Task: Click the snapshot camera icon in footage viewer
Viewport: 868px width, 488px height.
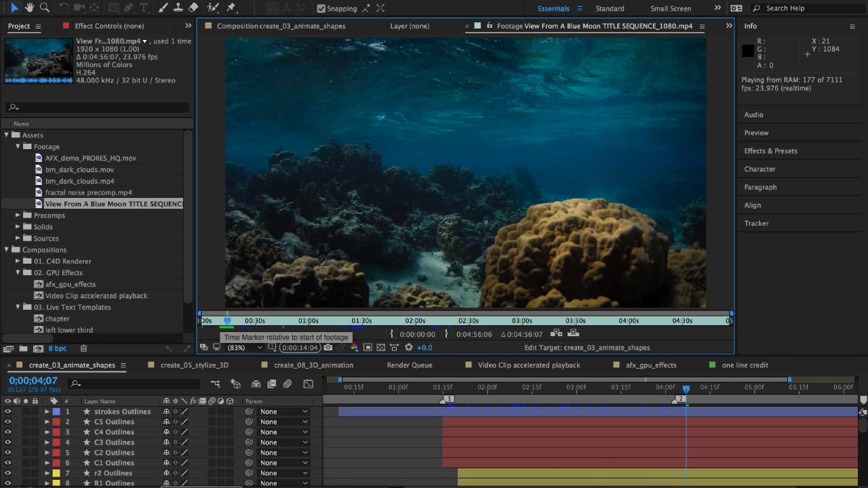Action: click(328, 348)
